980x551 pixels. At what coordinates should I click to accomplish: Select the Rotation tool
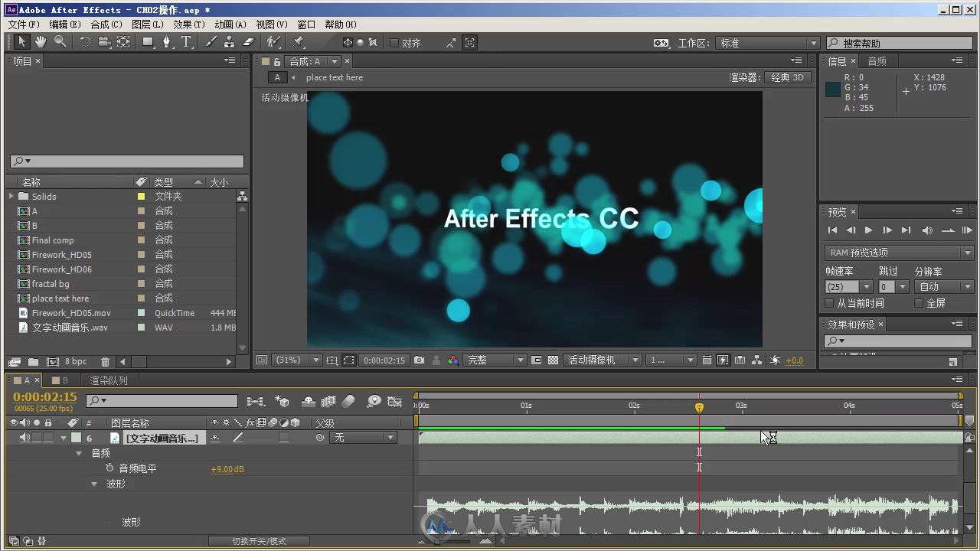point(85,42)
